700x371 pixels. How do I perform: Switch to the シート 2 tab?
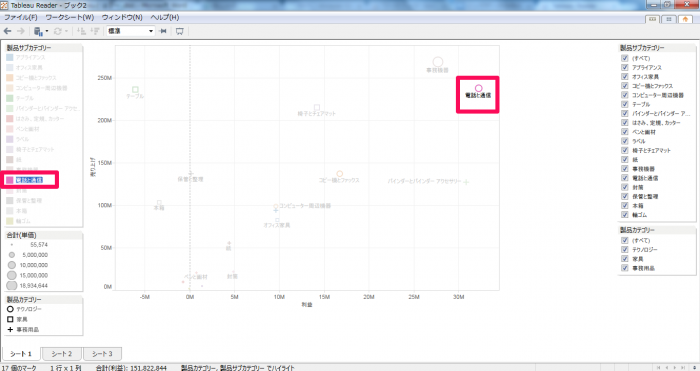(62, 354)
